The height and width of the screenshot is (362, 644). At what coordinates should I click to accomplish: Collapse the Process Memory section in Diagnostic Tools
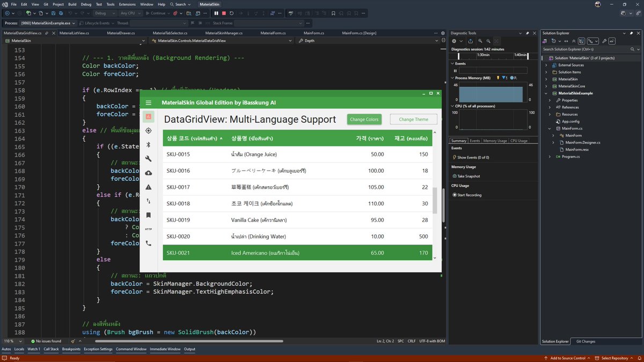point(451,78)
